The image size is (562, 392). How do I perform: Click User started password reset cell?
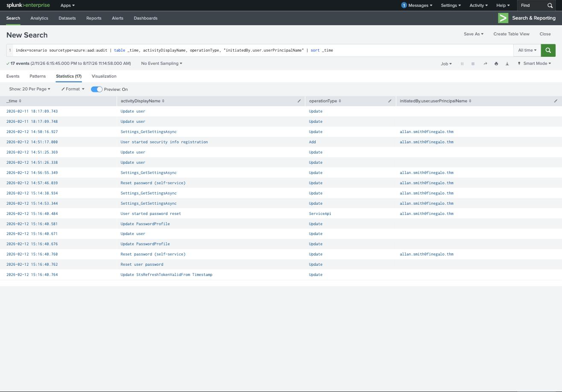coord(150,214)
